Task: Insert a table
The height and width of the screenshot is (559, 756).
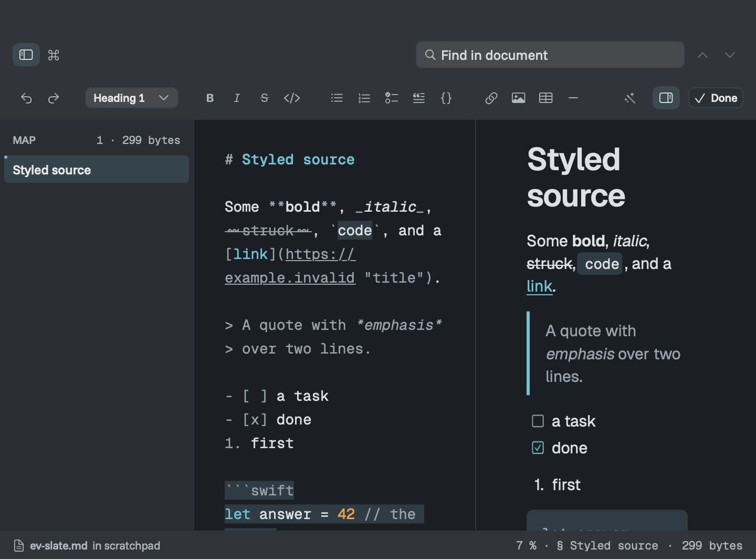Action: point(546,98)
